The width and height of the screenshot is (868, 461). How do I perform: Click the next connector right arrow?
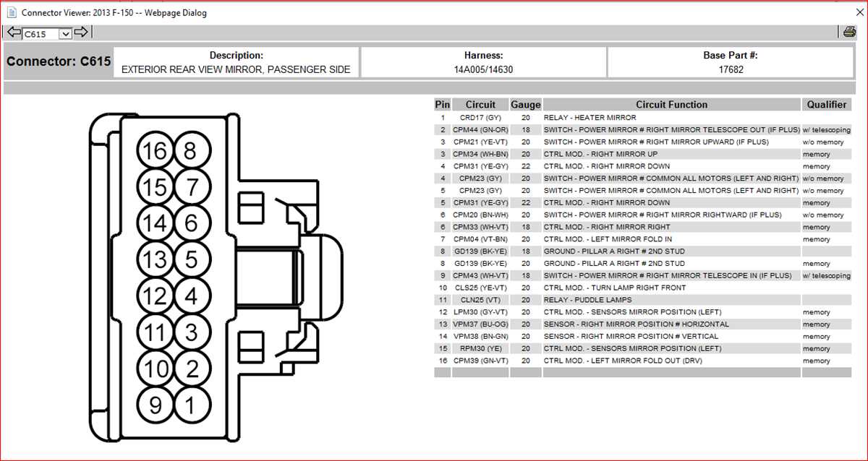click(x=81, y=33)
